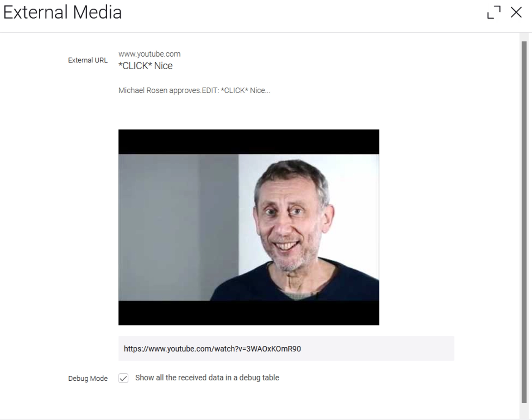
Task: Click the www.youtube.com domain text
Action: click(x=149, y=54)
